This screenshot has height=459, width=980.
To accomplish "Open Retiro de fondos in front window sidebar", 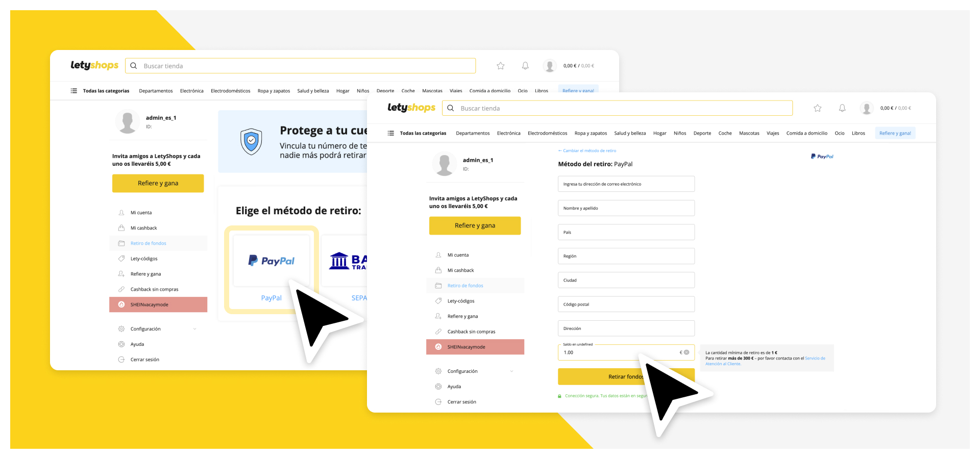I will tap(475, 286).
